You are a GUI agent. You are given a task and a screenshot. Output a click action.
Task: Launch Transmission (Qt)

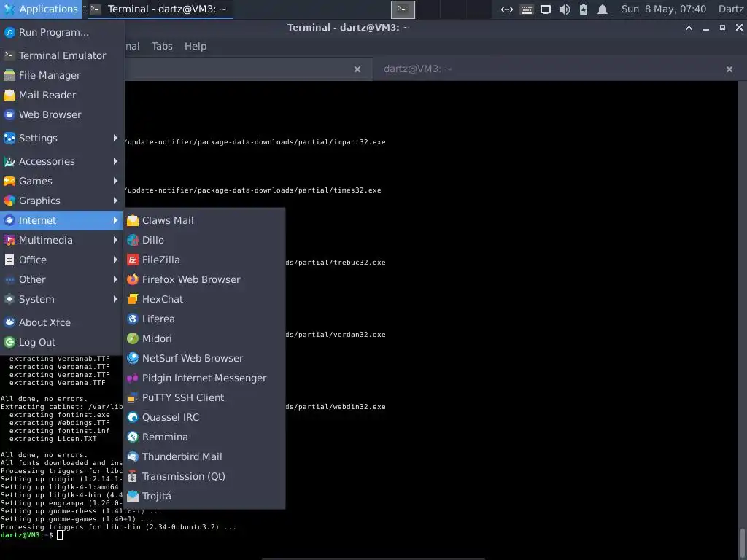[x=204, y=476]
